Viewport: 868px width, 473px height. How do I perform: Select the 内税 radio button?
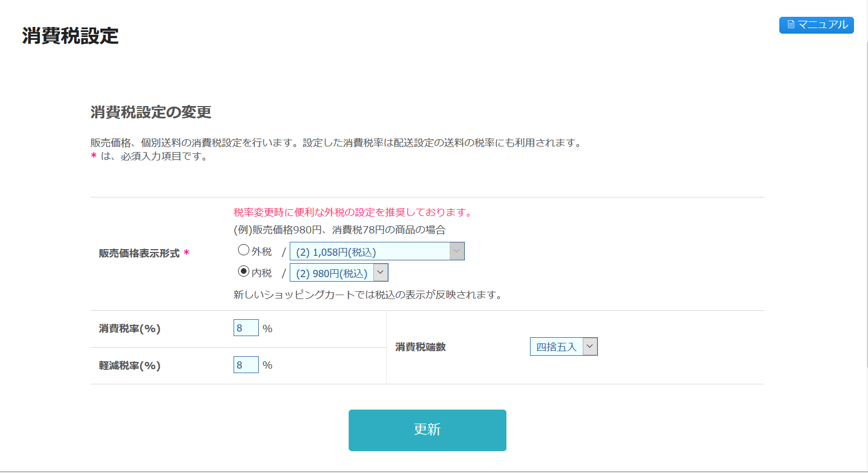coord(244,272)
